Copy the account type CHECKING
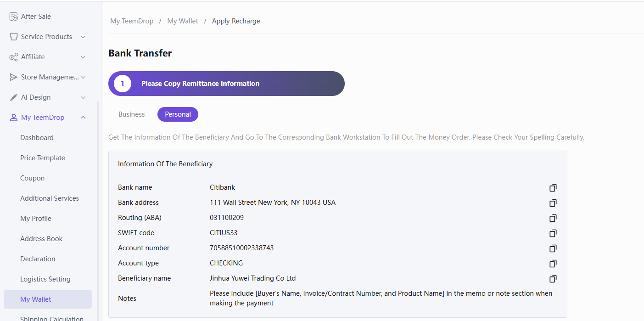Screen dimensions: 644x321 pyautogui.click(x=553, y=264)
